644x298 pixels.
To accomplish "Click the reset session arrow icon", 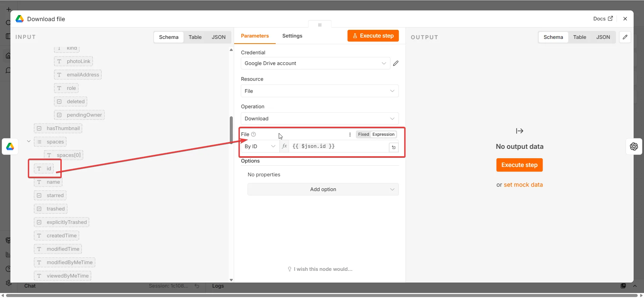I will click(197, 286).
